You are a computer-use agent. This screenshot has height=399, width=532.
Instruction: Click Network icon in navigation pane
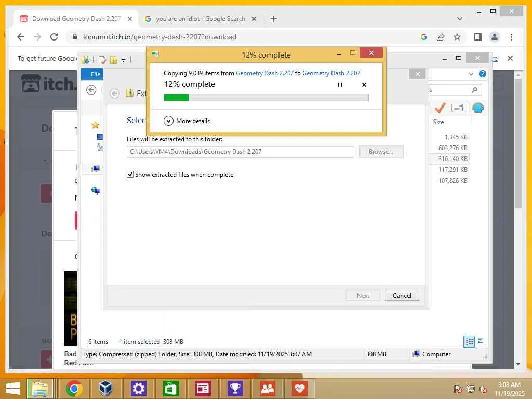(x=96, y=191)
